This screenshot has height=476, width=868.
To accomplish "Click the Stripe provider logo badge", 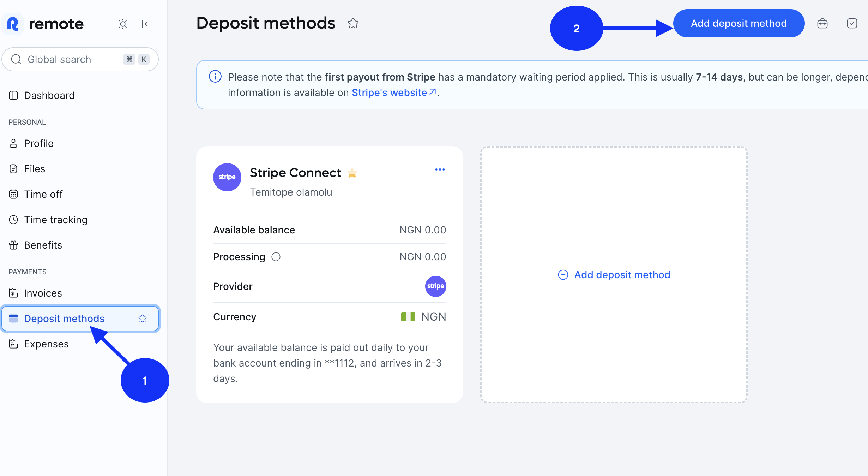I will (x=435, y=286).
